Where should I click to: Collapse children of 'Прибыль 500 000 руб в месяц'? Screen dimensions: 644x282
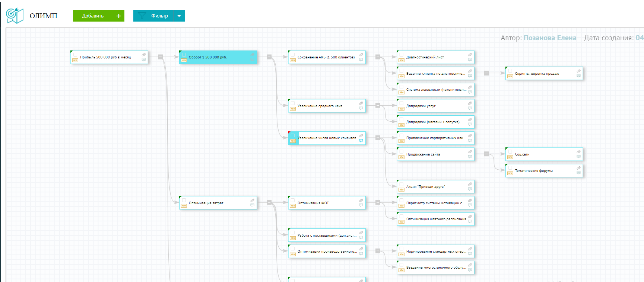tap(160, 57)
